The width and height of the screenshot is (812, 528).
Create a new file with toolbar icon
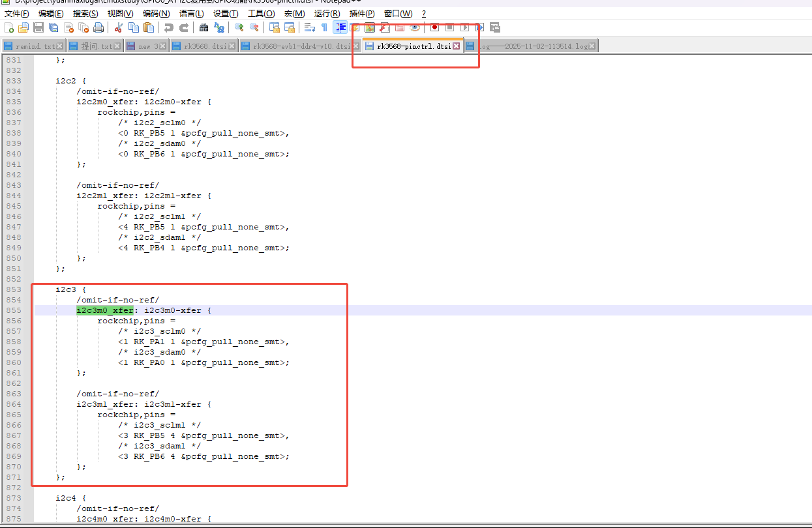(x=9, y=27)
